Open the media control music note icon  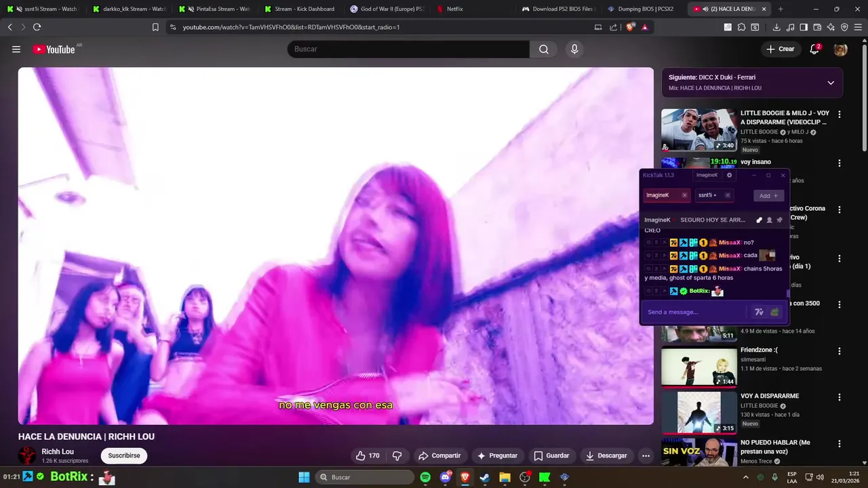tap(790, 27)
